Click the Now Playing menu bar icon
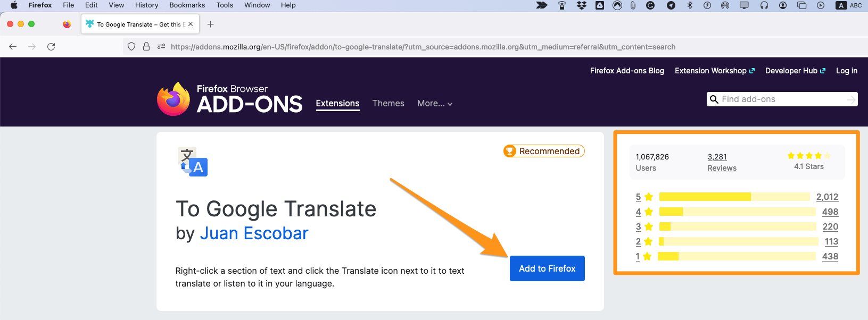The width and height of the screenshot is (868, 320). point(821,5)
